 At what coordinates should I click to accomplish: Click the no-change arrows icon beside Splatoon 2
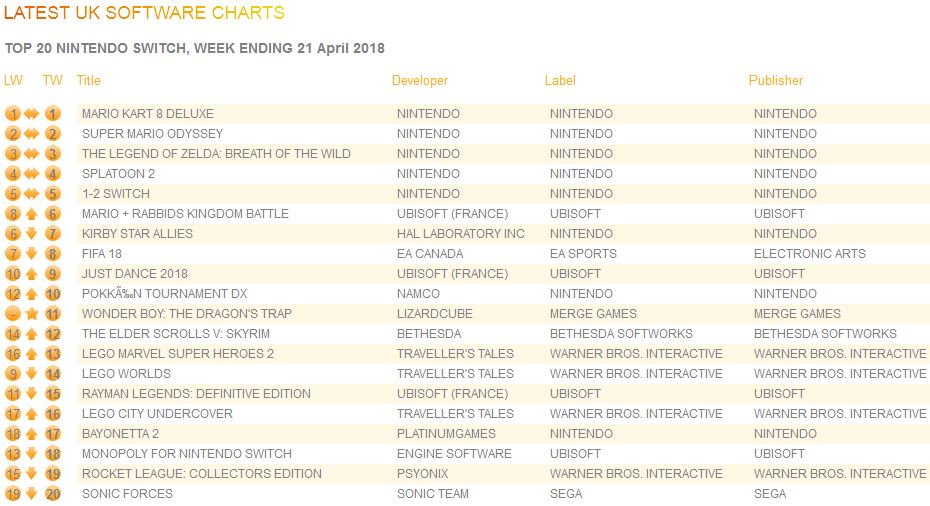(32, 174)
